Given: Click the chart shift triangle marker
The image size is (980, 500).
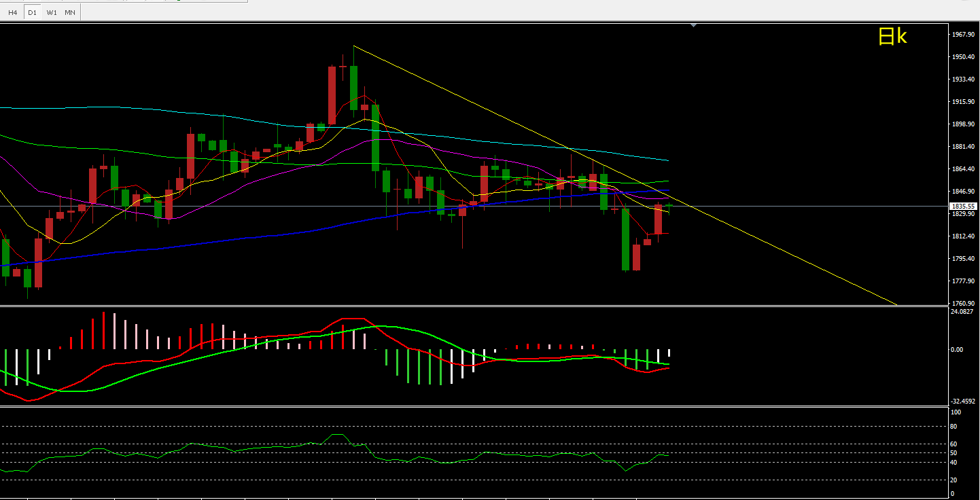Looking at the screenshot, I should 693,25.
